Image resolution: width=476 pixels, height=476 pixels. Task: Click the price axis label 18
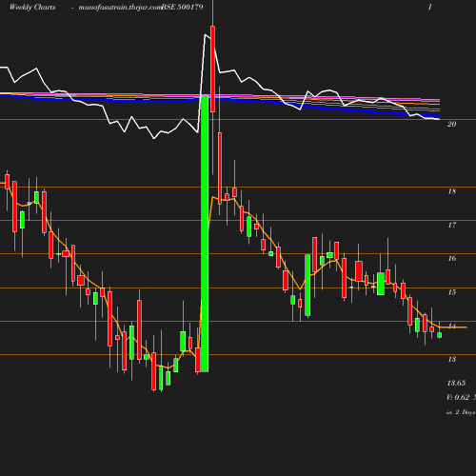click(x=451, y=191)
